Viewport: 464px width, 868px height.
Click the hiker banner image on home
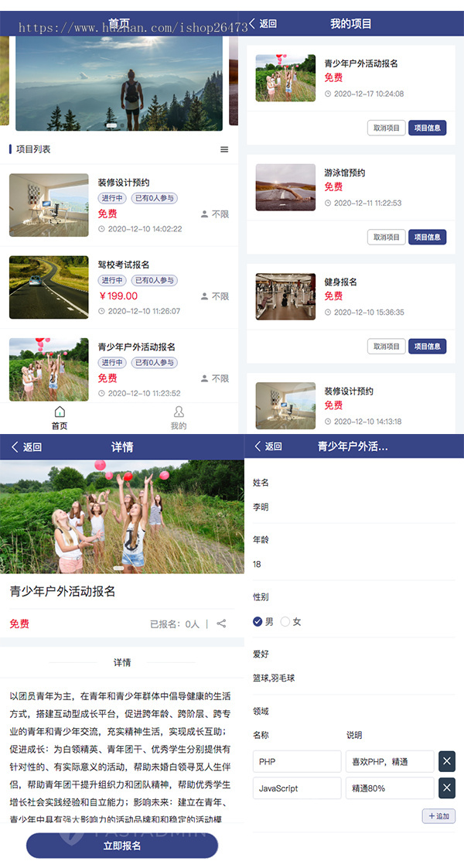tap(119, 83)
